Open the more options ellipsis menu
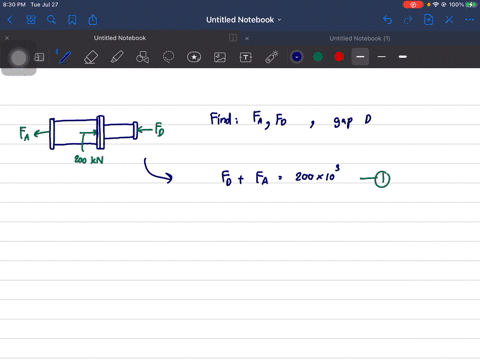 tap(470, 20)
